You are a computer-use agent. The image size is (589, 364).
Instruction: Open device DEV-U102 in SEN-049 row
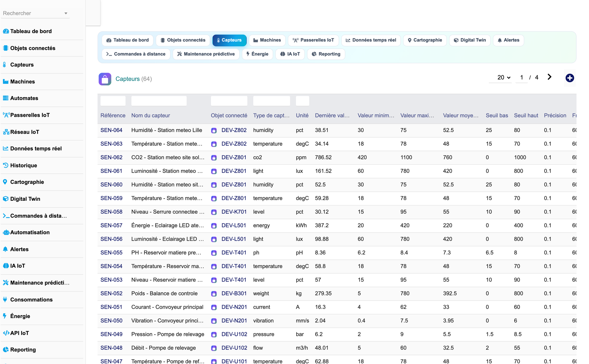[234, 334]
